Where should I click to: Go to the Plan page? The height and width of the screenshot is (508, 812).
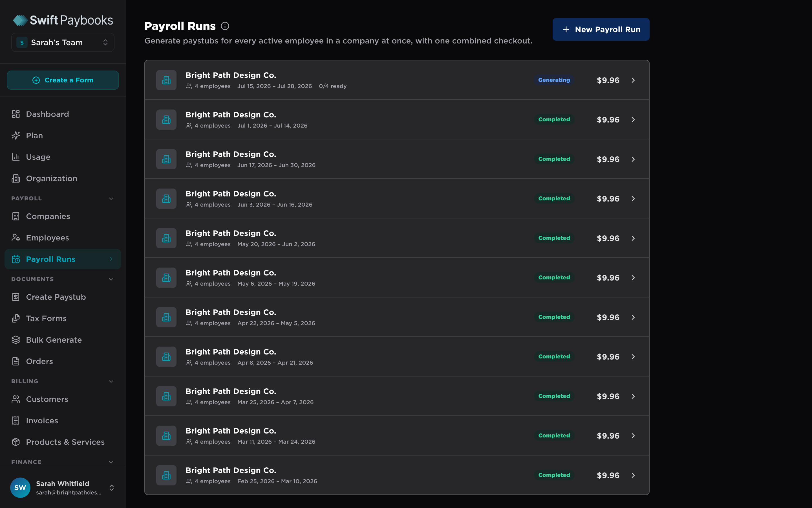point(63,135)
